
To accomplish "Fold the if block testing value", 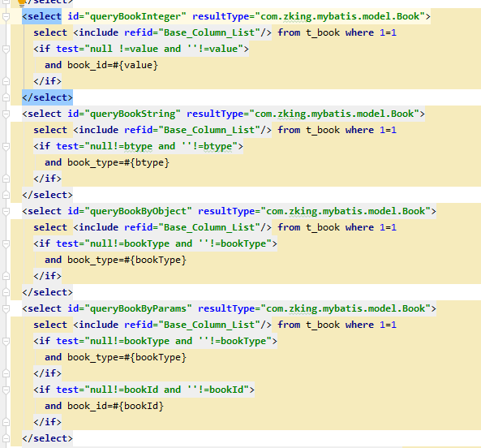I will pyautogui.click(x=6, y=49).
